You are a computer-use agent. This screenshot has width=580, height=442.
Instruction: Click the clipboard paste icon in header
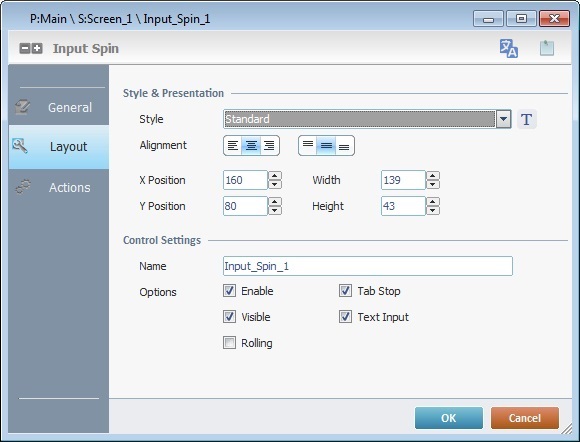click(547, 48)
